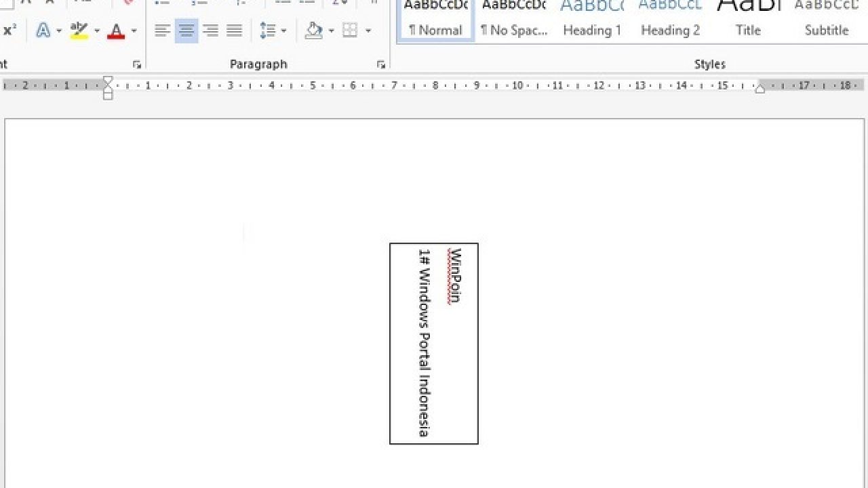Viewport: 868px width, 488px height.
Task: Select the left indent box on ruler
Action: click(x=108, y=96)
